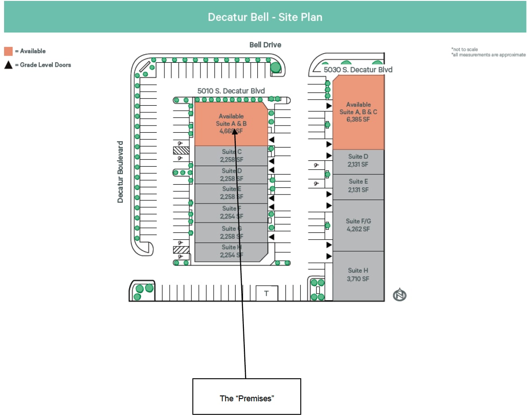
Task: Click the Premises callout box label
Action: [247, 398]
